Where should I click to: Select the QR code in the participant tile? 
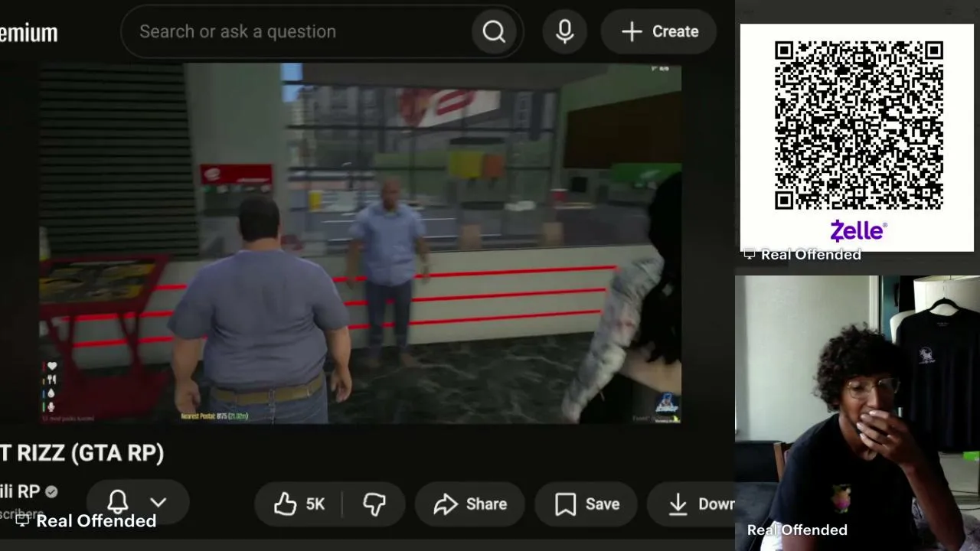[x=858, y=126]
